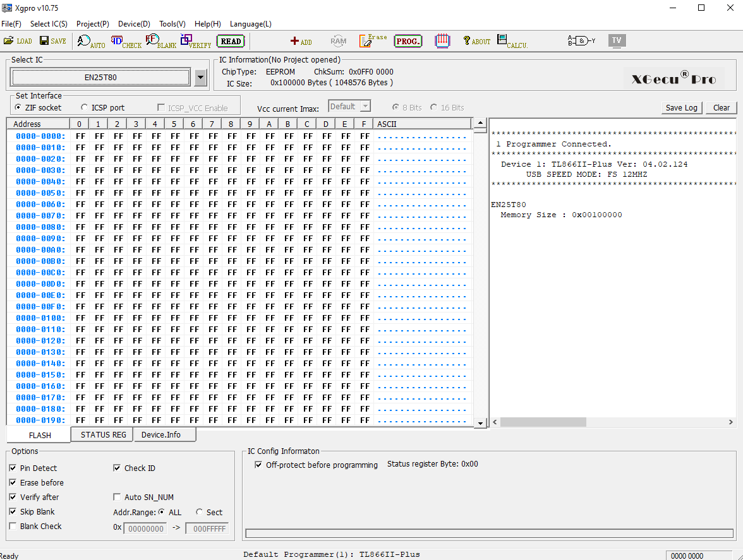Image resolution: width=743 pixels, height=560 pixels.
Task: Read the chip with the READ icon
Action: tap(230, 40)
